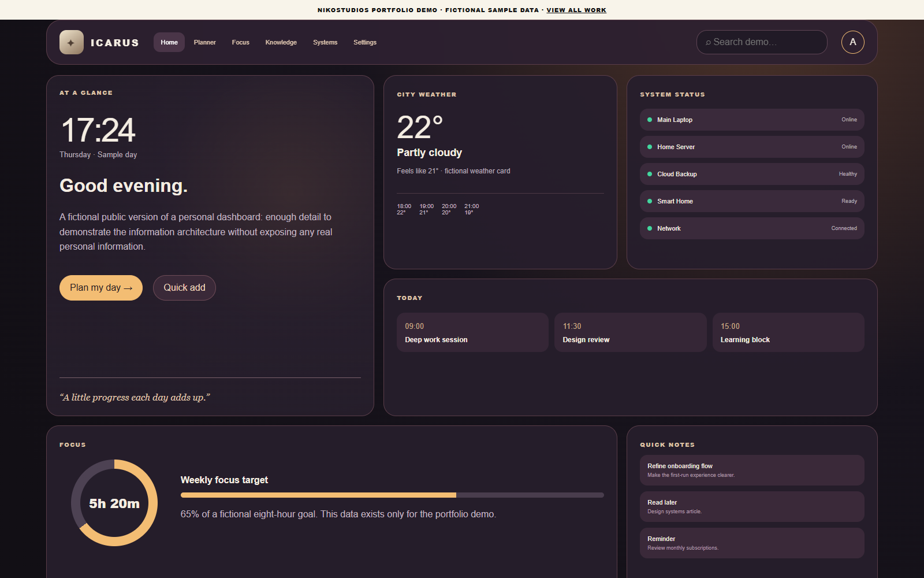Click the Good evening greeting heading
This screenshot has height=578, width=924.
124,186
